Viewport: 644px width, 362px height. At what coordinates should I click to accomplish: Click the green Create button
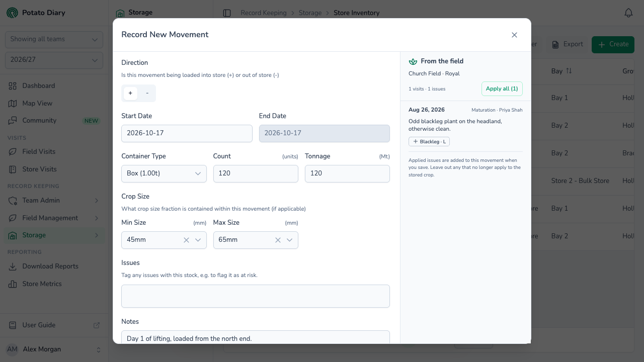coord(613,45)
